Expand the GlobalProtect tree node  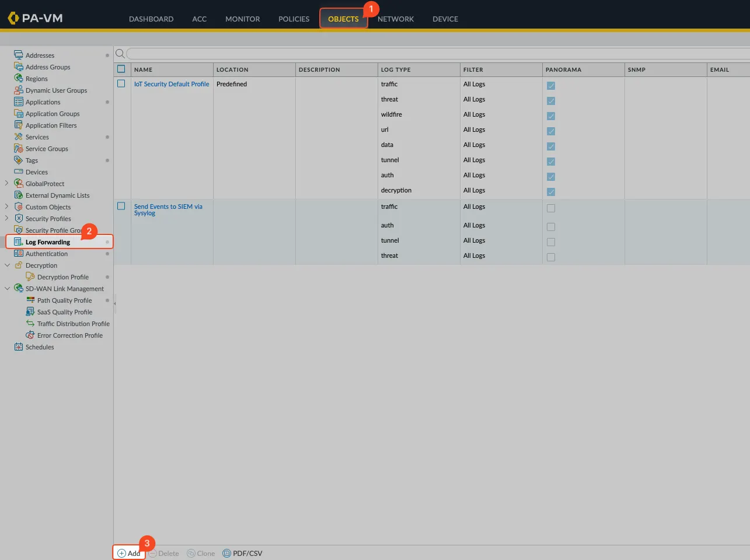point(7,183)
